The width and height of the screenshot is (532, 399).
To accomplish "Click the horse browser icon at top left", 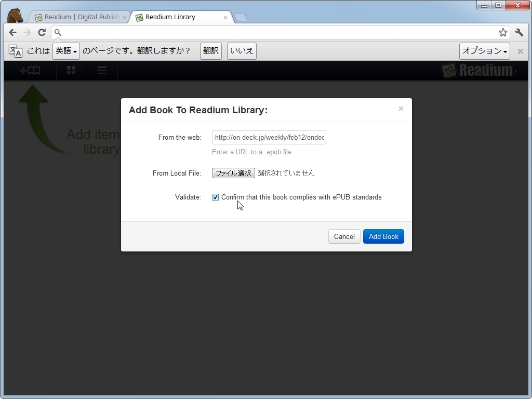I will tap(15, 16).
